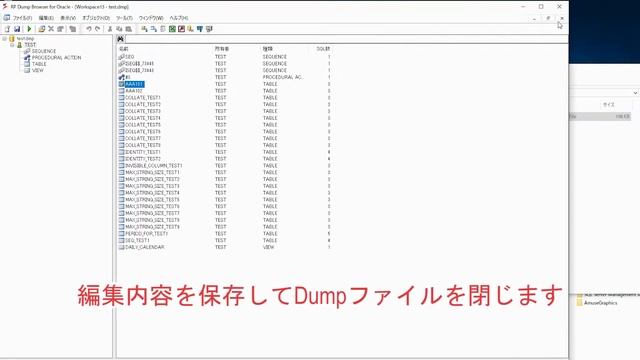
Task: Click the PROCEDURAL AC... type cell
Action: coord(283,77)
